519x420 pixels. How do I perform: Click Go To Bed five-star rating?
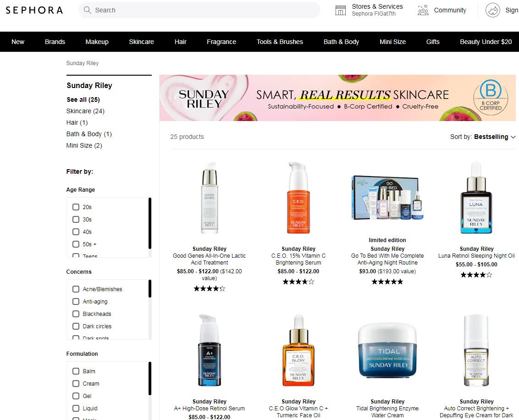click(387, 282)
